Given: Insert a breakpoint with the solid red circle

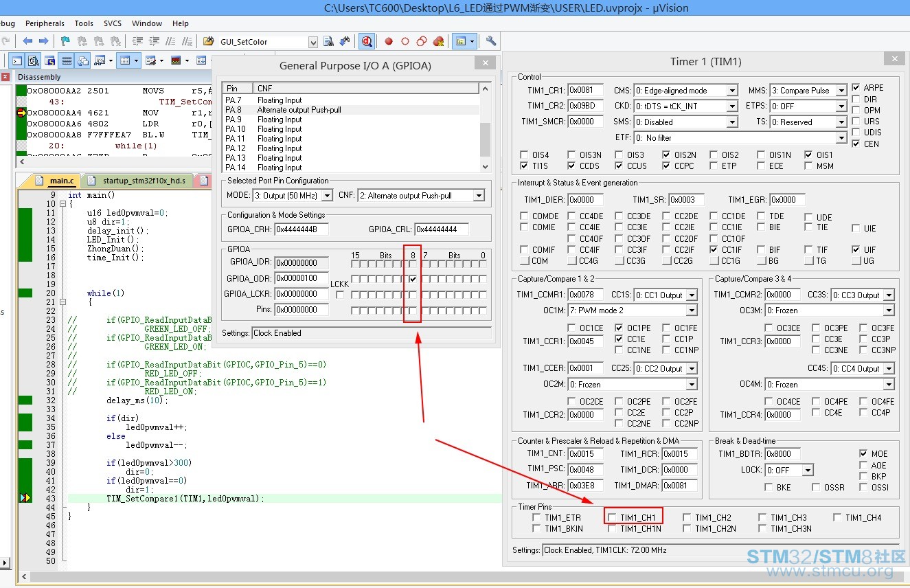Looking at the screenshot, I should [x=389, y=41].
